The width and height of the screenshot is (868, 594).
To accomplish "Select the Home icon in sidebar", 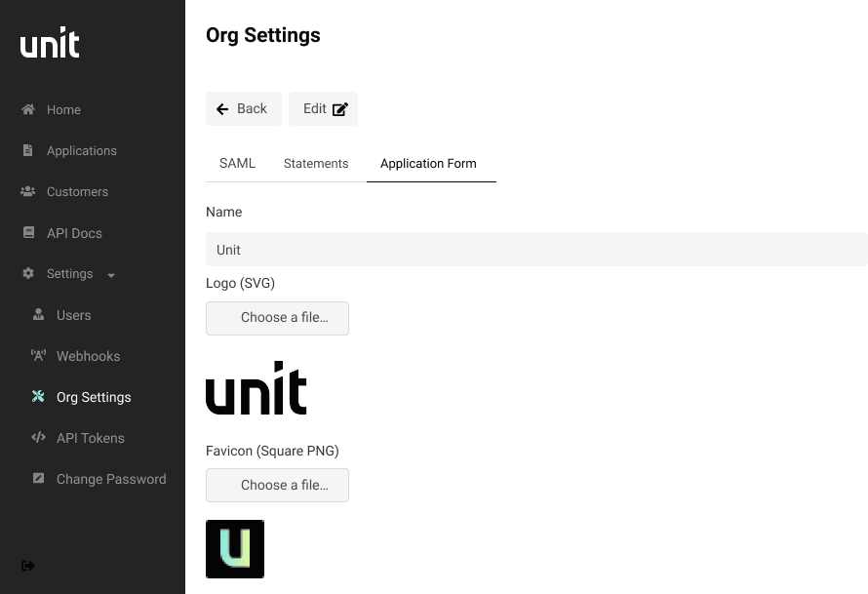I will click(x=28, y=109).
